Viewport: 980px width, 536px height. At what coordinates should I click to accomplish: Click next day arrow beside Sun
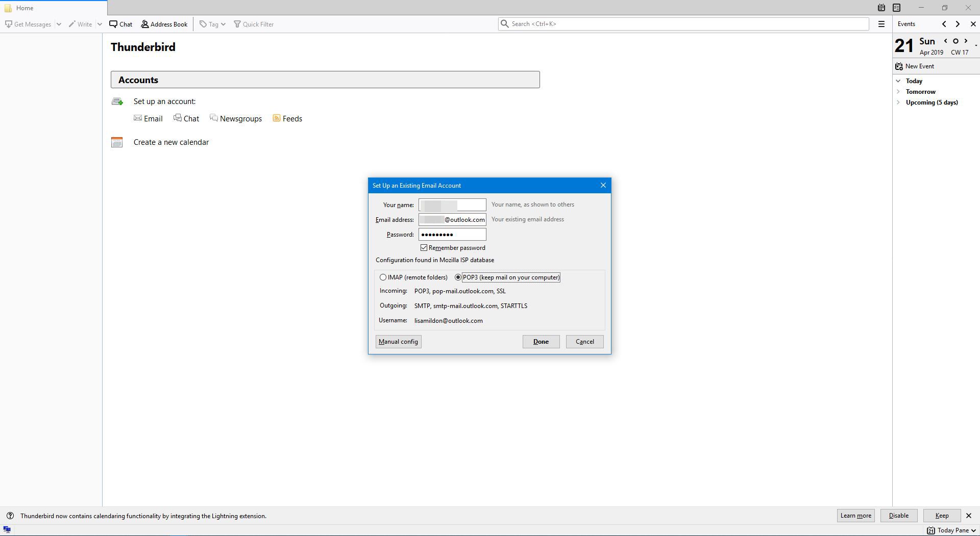(966, 41)
